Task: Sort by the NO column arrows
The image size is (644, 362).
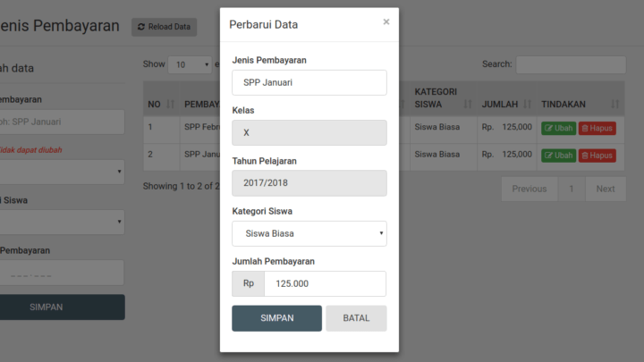Action: [x=171, y=105]
